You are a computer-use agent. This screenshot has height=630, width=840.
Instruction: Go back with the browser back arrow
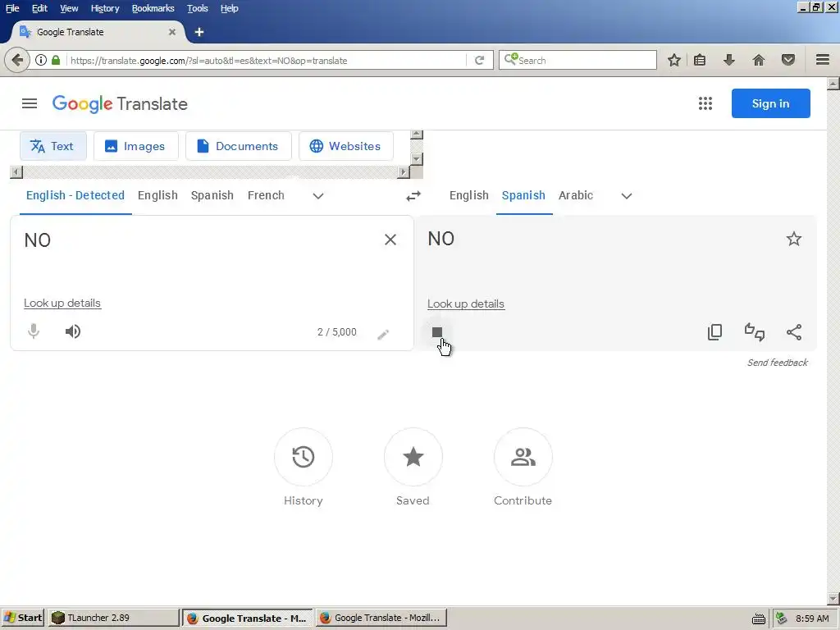tap(17, 59)
